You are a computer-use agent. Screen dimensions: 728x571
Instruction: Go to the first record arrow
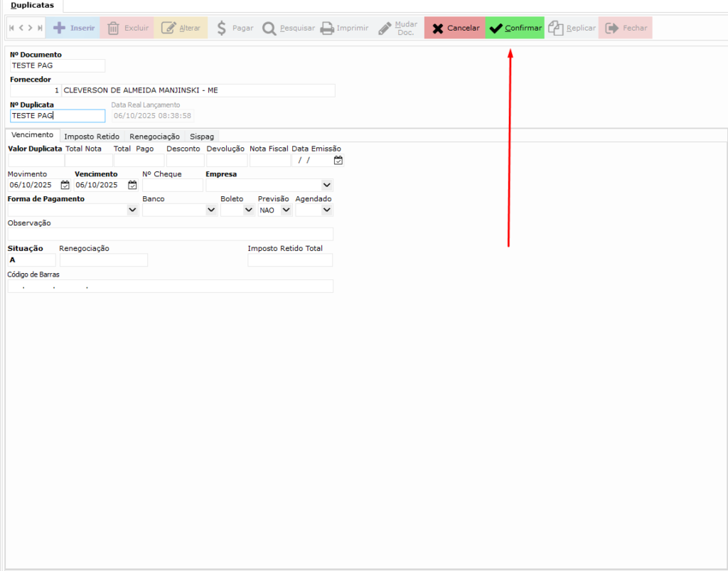click(x=11, y=28)
